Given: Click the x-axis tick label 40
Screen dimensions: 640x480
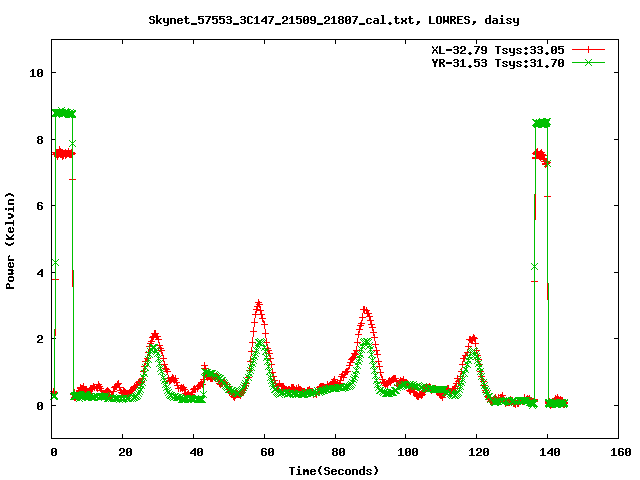Looking at the screenshot, I should 196,452.
